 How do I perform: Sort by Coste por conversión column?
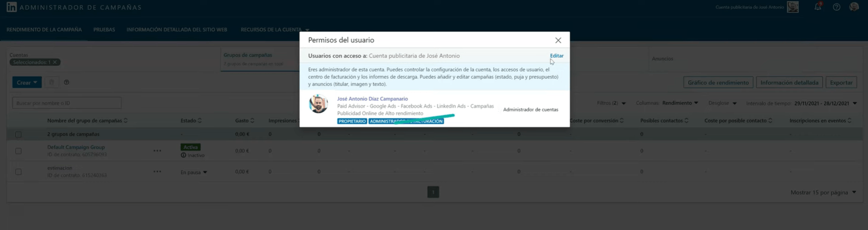point(597,120)
